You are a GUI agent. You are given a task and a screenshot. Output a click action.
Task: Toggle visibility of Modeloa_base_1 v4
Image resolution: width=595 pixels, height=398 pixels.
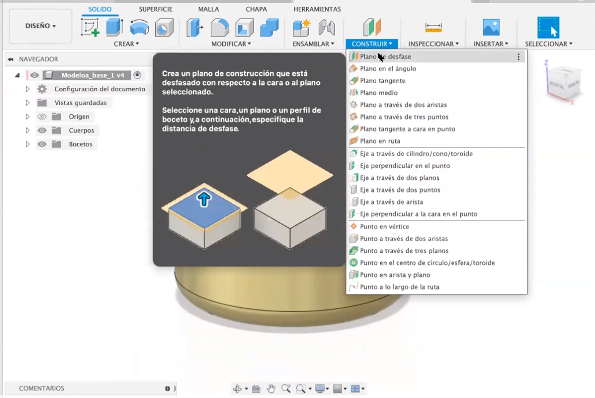[35, 75]
